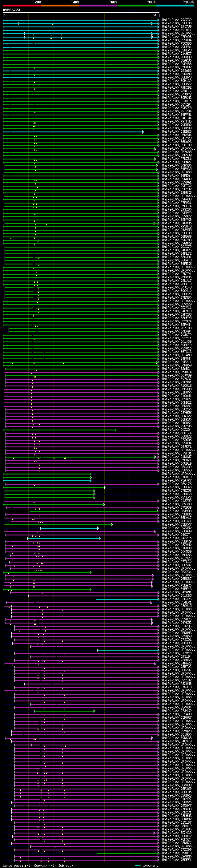Image resolution: width=197 pixels, height=868 pixels.
Task: Open hit UniRef100_Q9SZ39
Action: (x=177, y=20)
